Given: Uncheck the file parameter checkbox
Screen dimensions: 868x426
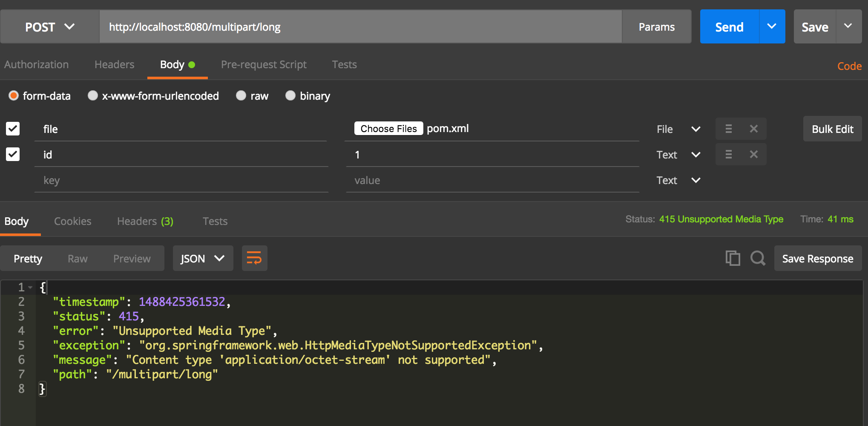Looking at the screenshot, I should click(x=13, y=129).
